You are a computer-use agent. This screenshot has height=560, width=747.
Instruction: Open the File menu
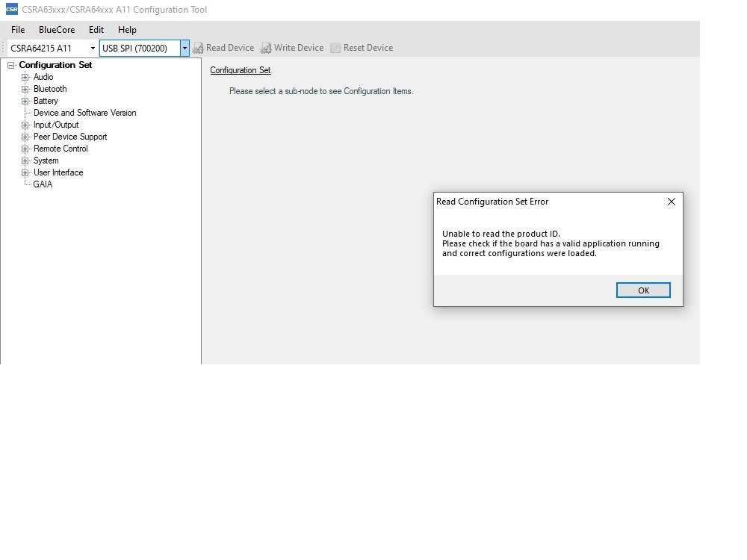(18, 30)
